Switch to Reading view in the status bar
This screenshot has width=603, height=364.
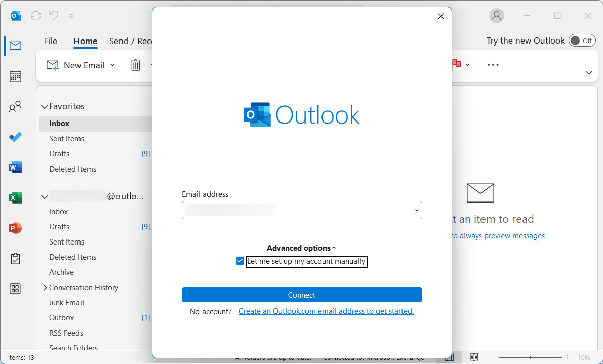(474, 357)
